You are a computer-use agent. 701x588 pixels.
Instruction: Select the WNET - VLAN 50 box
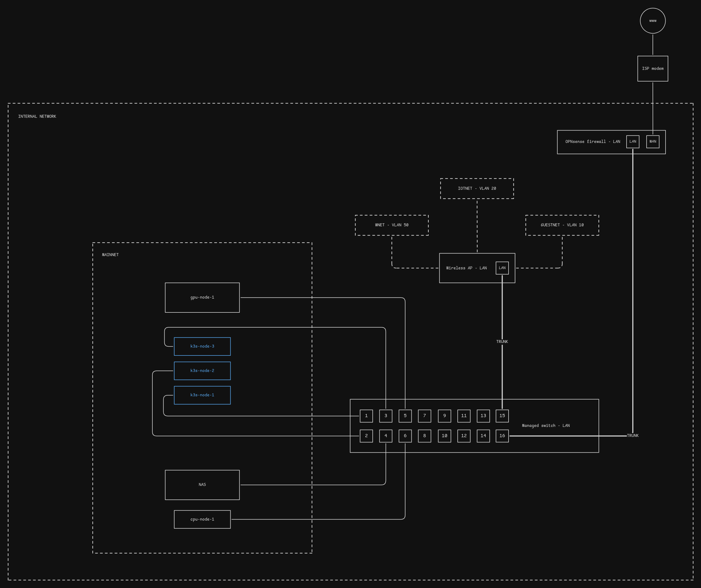[392, 225]
